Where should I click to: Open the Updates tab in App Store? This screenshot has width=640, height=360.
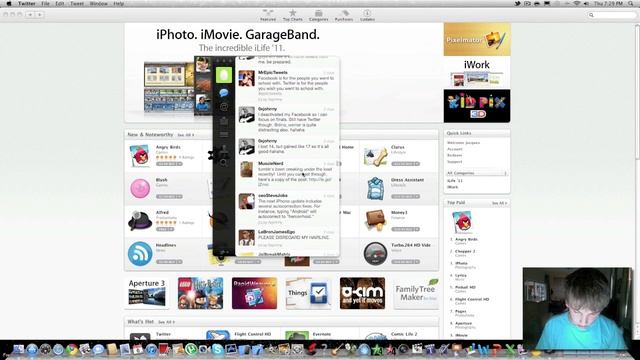coord(367,15)
